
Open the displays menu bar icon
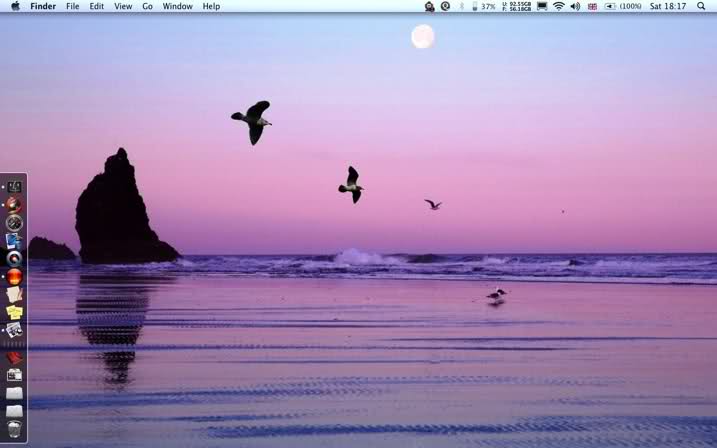click(542, 6)
